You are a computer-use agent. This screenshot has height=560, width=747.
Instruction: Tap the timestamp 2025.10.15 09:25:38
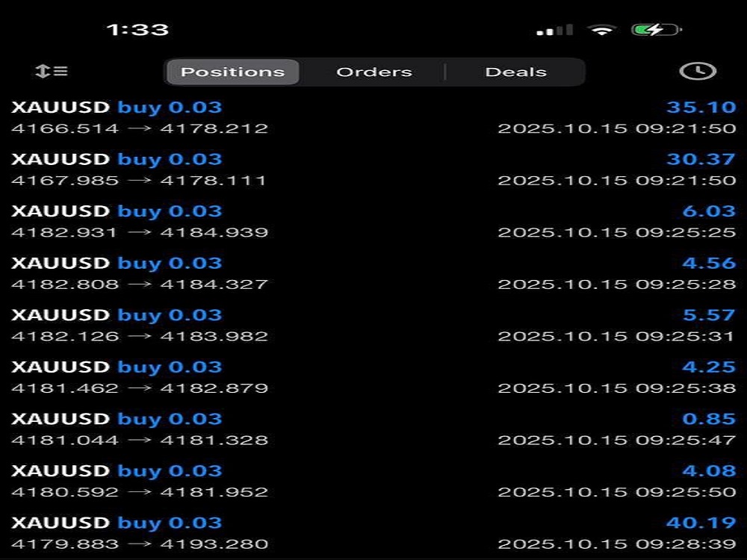617,388
